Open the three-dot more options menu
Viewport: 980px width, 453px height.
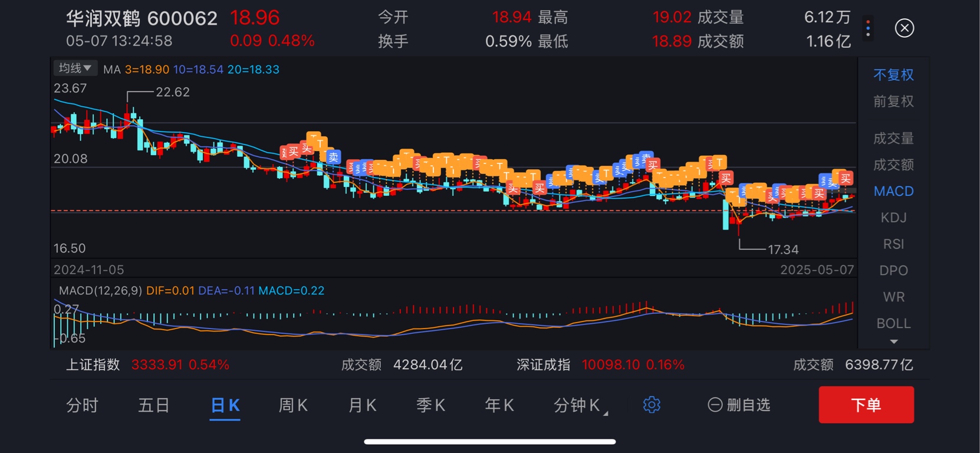(868, 28)
